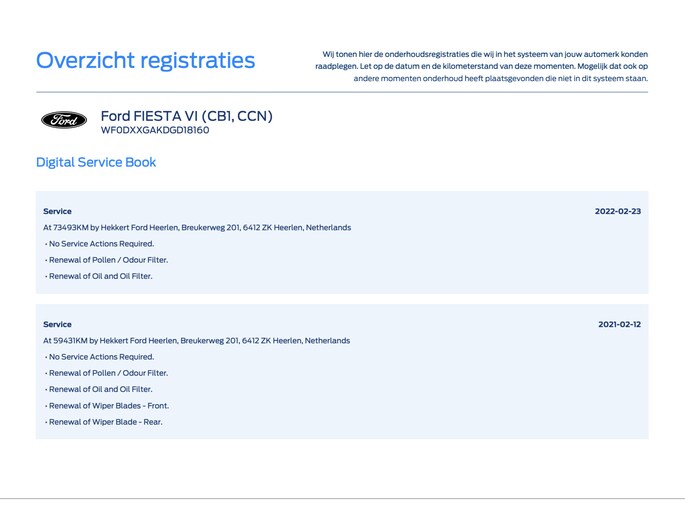685x514 pixels.
Task: Select 'Renewal of Pollen / Odour Filter' in 2021 entry
Action: (107, 373)
